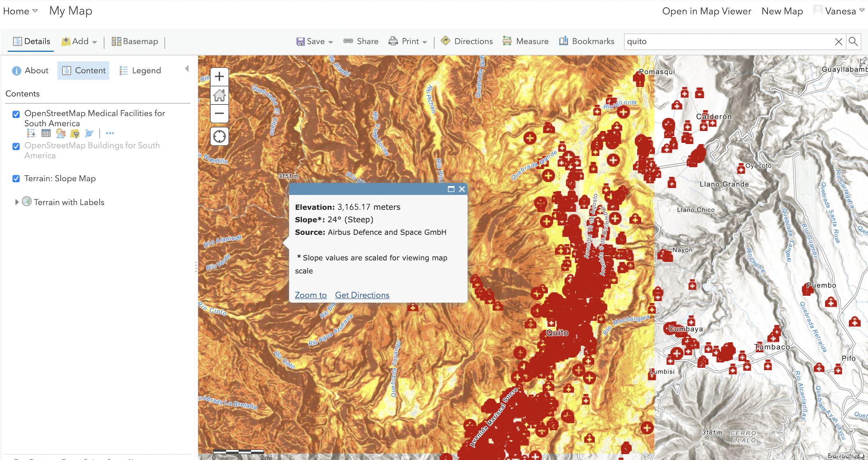Run the search with the magnifier icon
The height and width of the screenshot is (460, 868).
(x=853, y=41)
